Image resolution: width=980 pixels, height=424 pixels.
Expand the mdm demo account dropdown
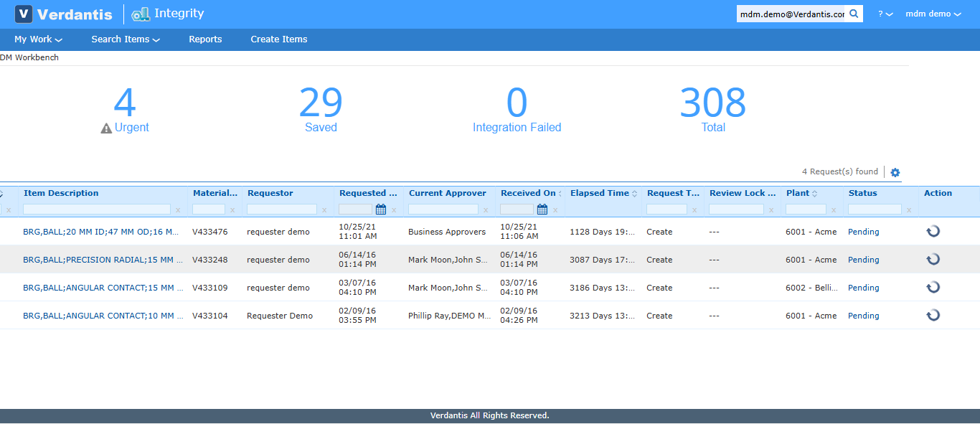[933, 13]
